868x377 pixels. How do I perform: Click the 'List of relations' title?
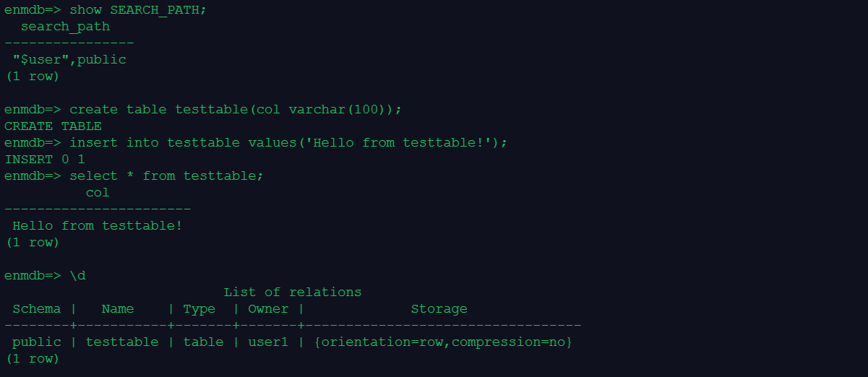pyautogui.click(x=292, y=292)
